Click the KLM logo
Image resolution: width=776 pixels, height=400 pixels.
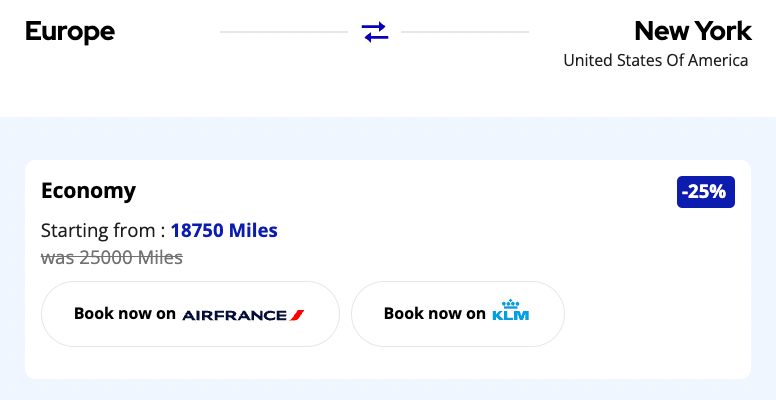(x=511, y=314)
